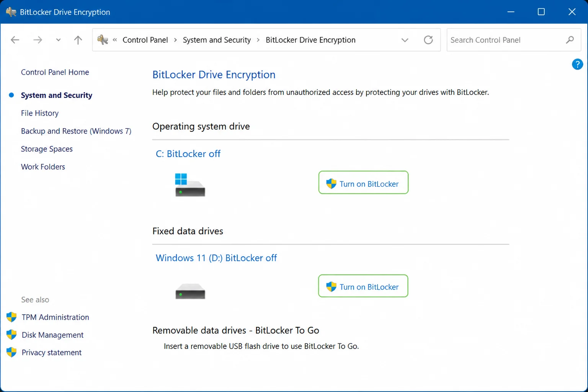The height and width of the screenshot is (392, 588).
Task: Expand chevron after System and Security breadcrumb
Action: pyautogui.click(x=258, y=40)
